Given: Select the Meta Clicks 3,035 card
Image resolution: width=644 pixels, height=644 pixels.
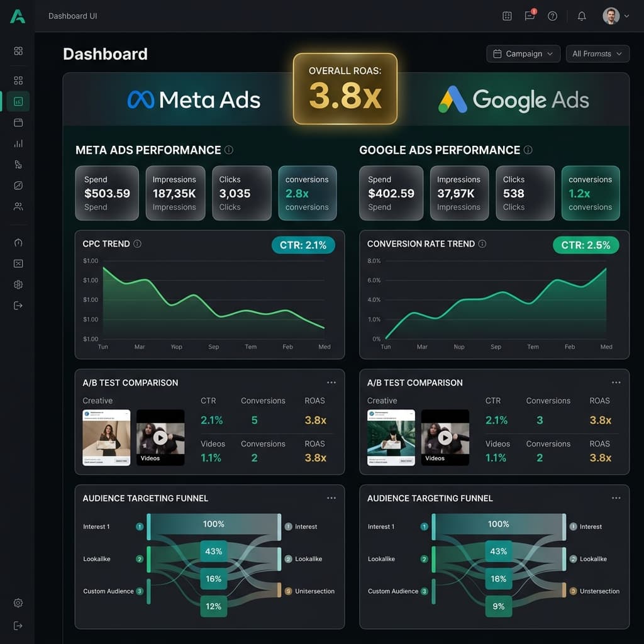Looking at the screenshot, I should point(241,193).
